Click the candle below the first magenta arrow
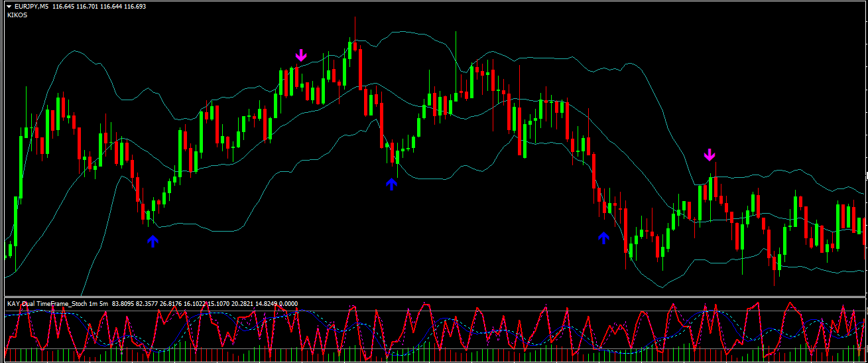868x363 pixels. coord(296,76)
